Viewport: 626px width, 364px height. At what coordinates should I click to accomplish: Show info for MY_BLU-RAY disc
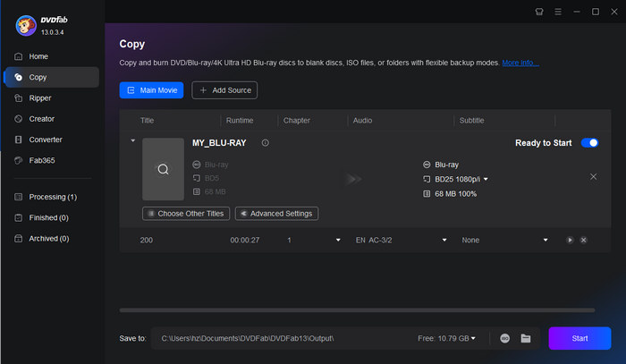(x=265, y=142)
